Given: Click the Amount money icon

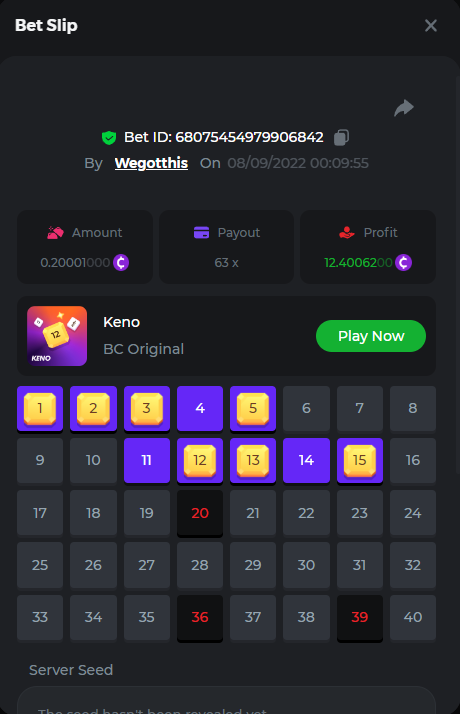Looking at the screenshot, I should coord(56,232).
